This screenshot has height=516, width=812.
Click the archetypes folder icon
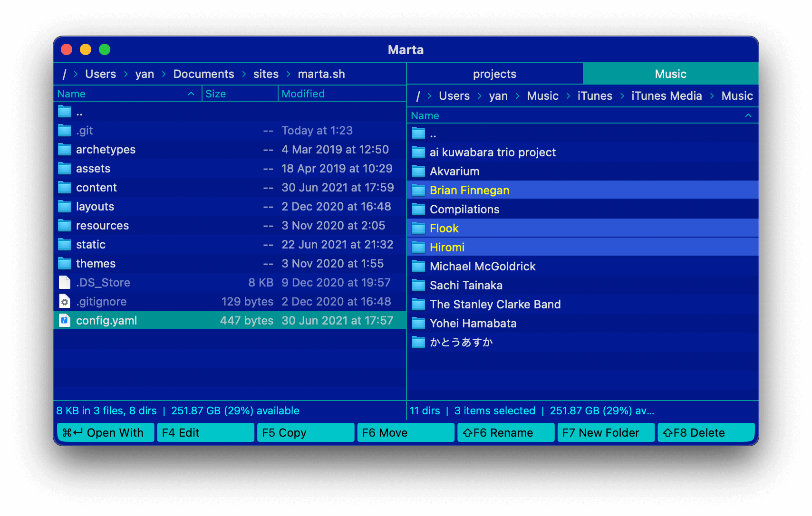pos(65,149)
